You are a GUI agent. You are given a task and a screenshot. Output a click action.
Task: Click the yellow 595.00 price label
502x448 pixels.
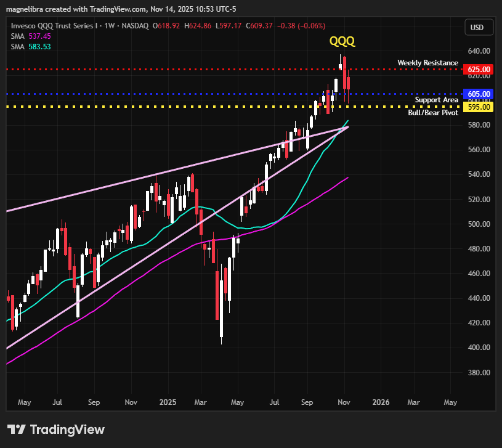pos(479,107)
